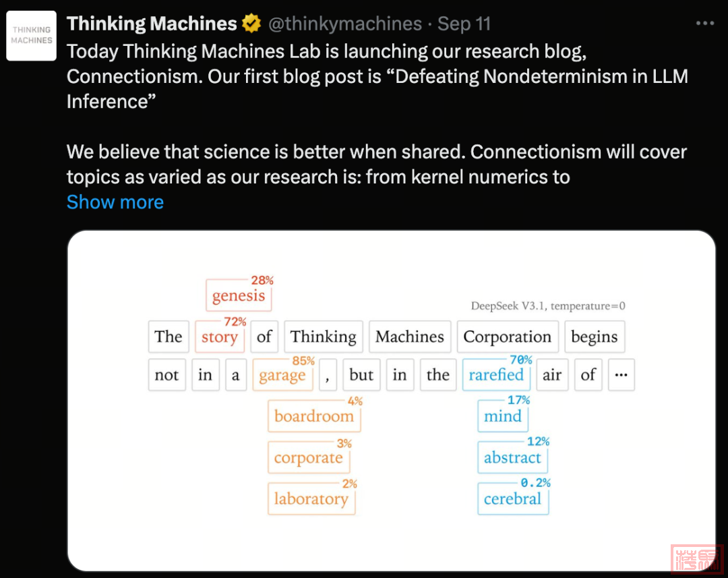Open the Sep 11 tweet timestamp
Image resolution: width=728 pixels, height=578 pixels.
point(464,24)
